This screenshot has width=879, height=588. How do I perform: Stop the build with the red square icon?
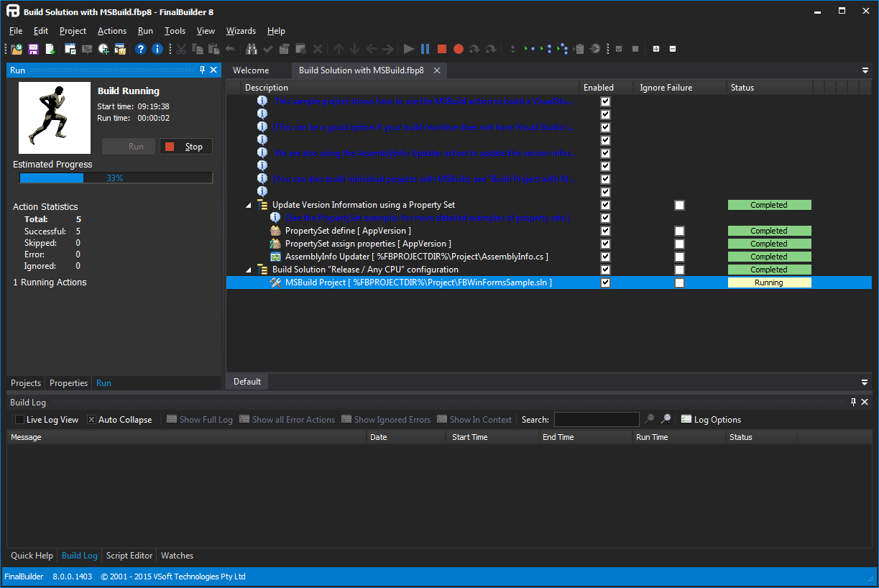(x=442, y=49)
